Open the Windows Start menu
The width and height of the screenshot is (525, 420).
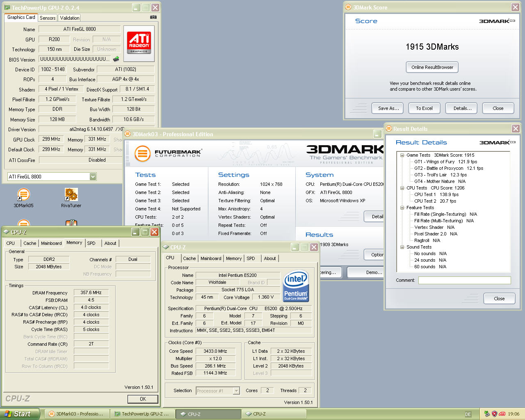[x=20, y=414]
